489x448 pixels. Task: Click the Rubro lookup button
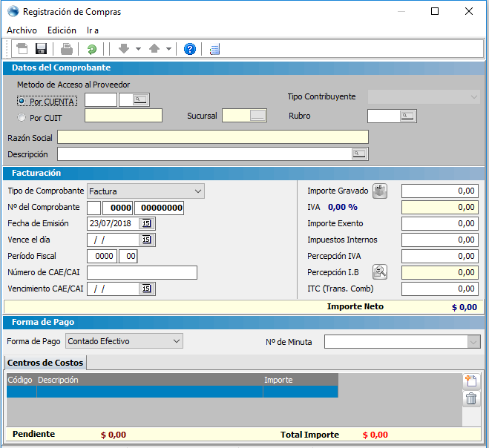pyautogui.click(x=407, y=116)
